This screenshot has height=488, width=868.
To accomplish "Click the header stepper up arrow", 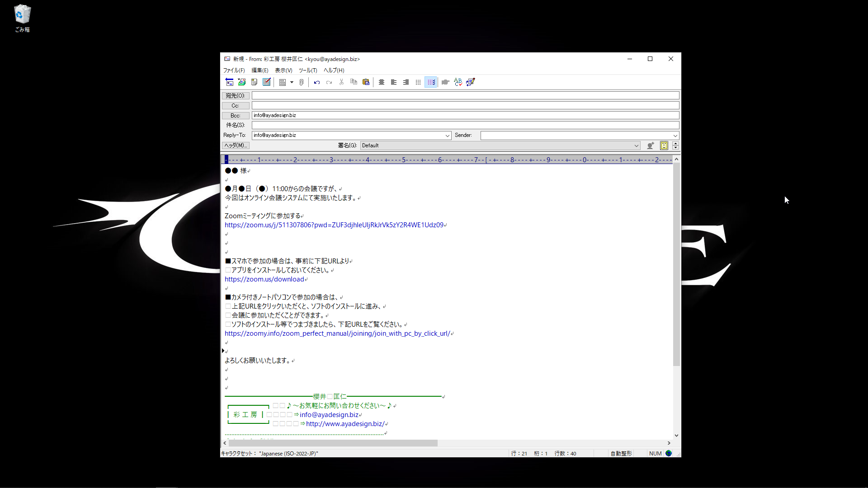I will point(675,143).
